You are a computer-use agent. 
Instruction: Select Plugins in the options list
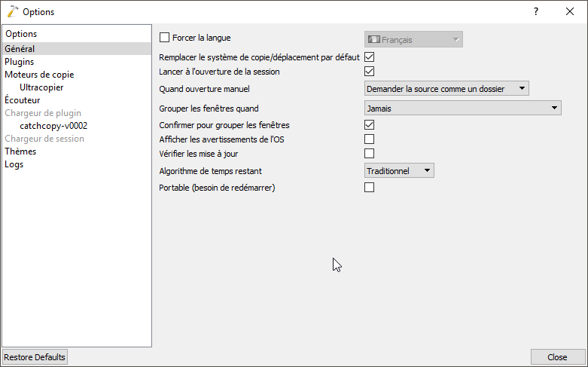click(x=20, y=62)
